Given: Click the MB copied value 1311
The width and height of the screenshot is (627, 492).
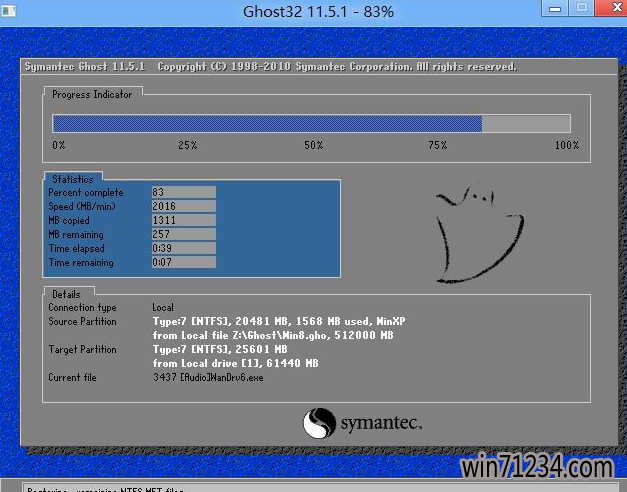Looking at the screenshot, I should [184, 220].
